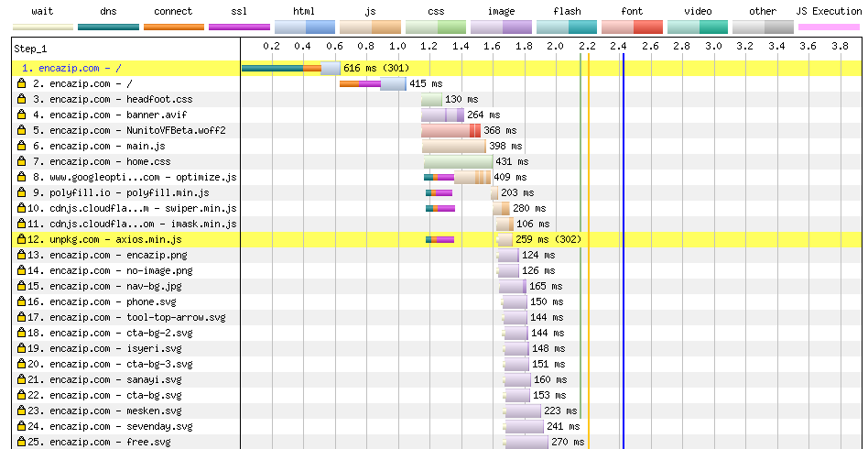This screenshot has width=868, height=449.
Task: Select the banner.avif request label
Action: coord(110,115)
